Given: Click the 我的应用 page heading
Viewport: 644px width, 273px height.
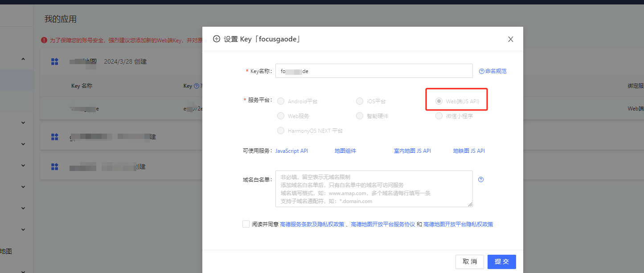Looking at the screenshot, I should 61,19.
